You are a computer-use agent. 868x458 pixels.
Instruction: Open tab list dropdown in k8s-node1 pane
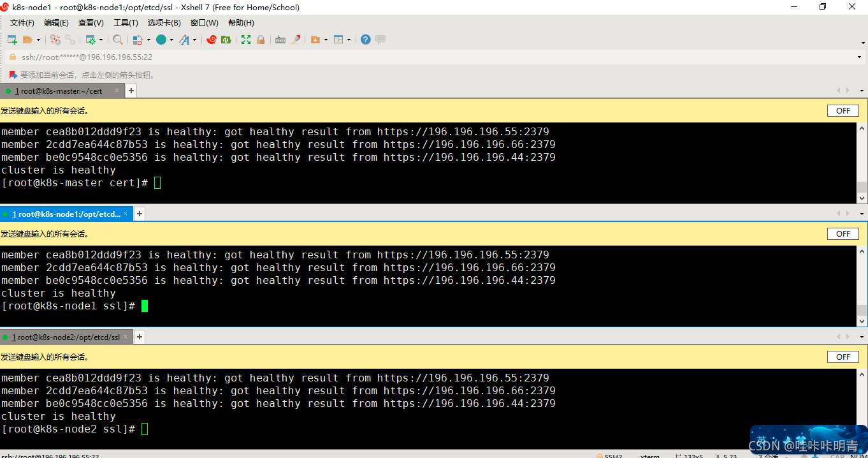860,214
